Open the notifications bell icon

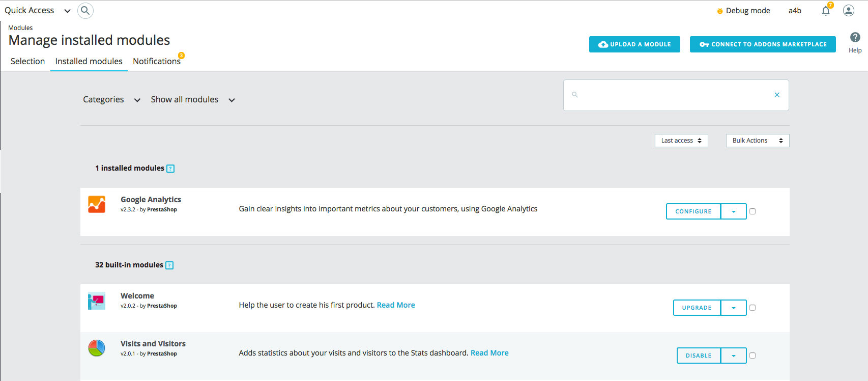point(825,11)
